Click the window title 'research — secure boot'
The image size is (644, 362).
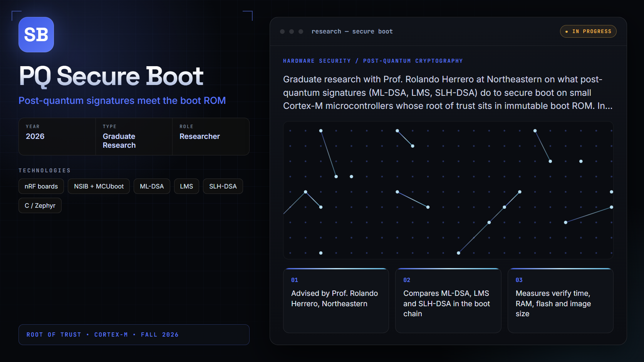pyautogui.click(x=352, y=32)
